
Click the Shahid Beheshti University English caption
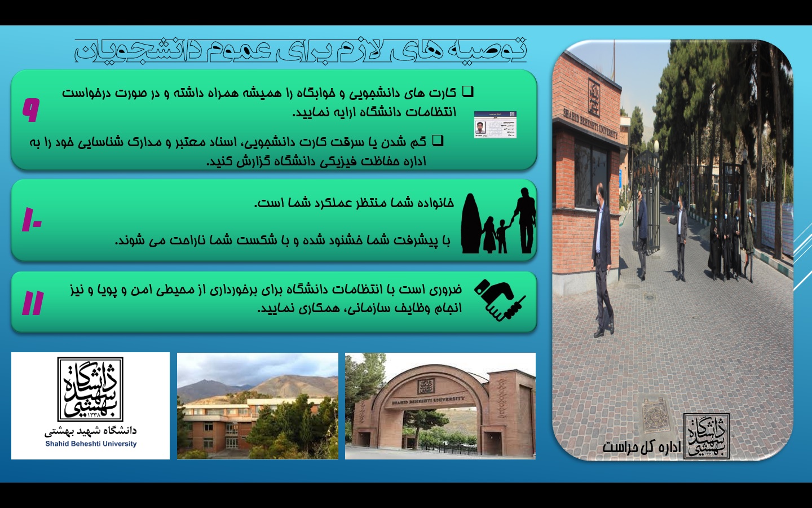click(91, 444)
